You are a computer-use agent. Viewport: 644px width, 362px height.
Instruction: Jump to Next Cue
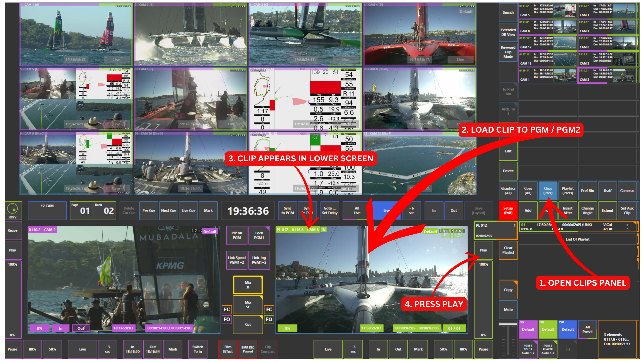(169, 211)
